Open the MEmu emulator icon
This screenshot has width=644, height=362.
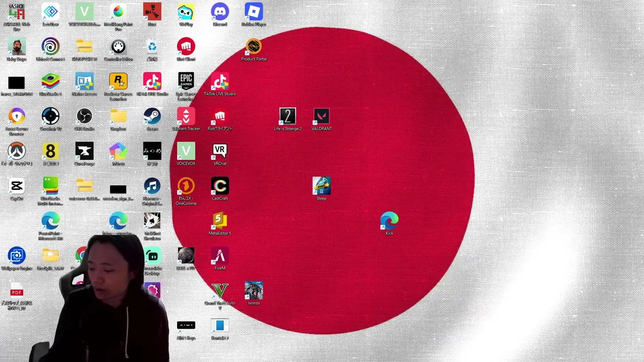tap(118, 151)
